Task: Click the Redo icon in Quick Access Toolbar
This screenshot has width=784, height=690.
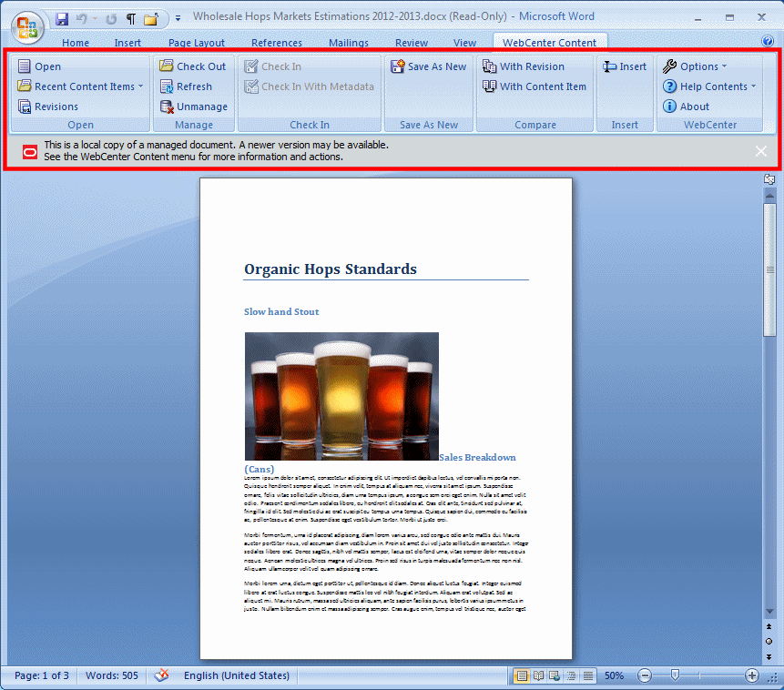Action: pyautogui.click(x=111, y=19)
